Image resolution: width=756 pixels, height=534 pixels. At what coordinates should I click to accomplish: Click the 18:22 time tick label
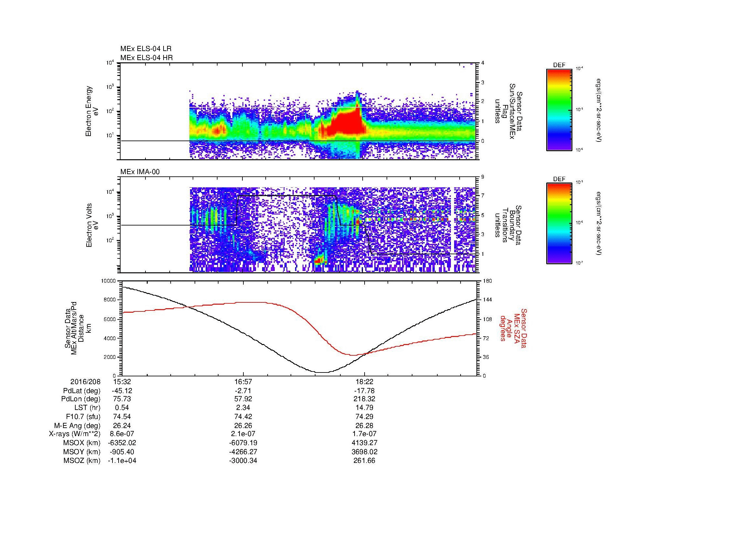point(364,382)
